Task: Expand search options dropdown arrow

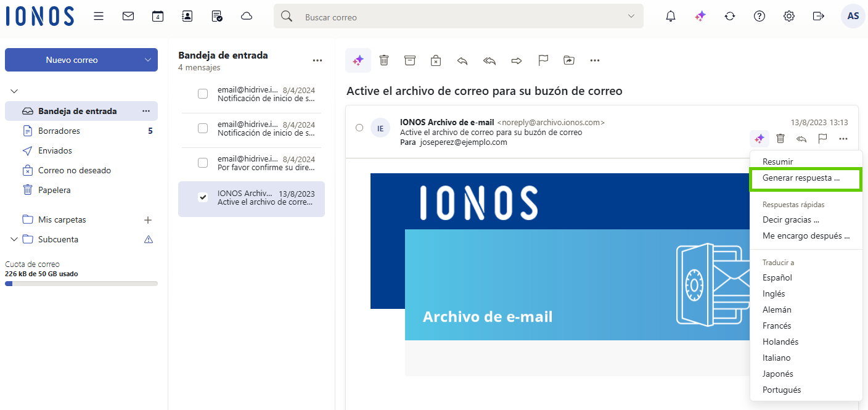Action: 631,16
